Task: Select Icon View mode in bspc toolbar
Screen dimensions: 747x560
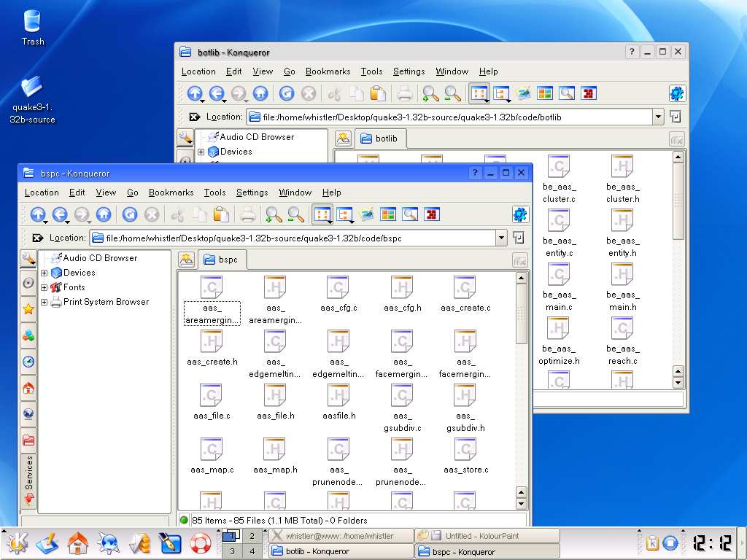Action: click(x=322, y=215)
